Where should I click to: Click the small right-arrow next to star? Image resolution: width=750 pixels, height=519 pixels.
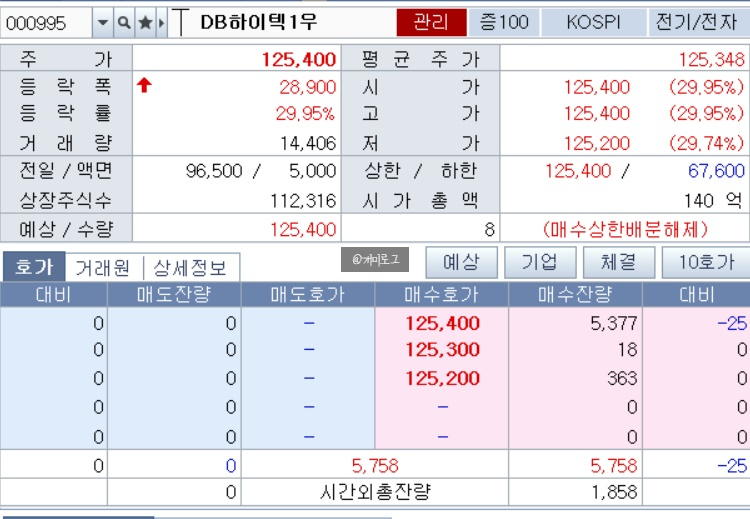[162, 22]
